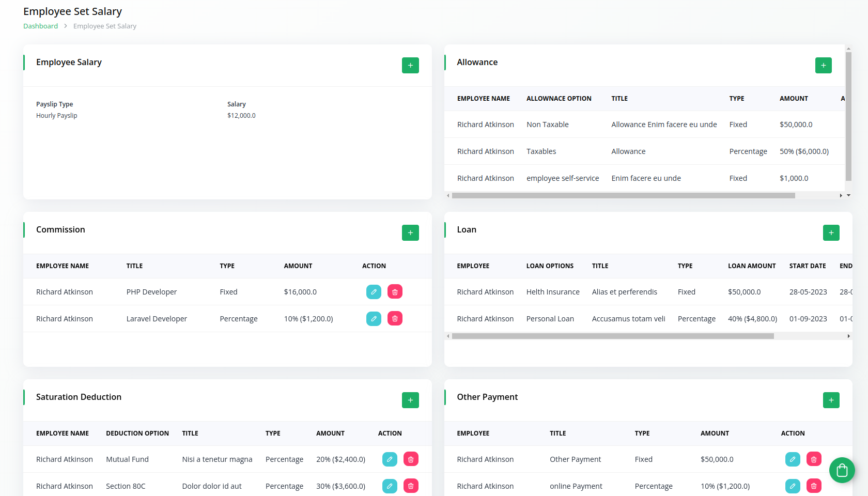Click the add button in Employee Salary card
Image resolution: width=868 pixels, height=496 pixels.
pos(410,65)
